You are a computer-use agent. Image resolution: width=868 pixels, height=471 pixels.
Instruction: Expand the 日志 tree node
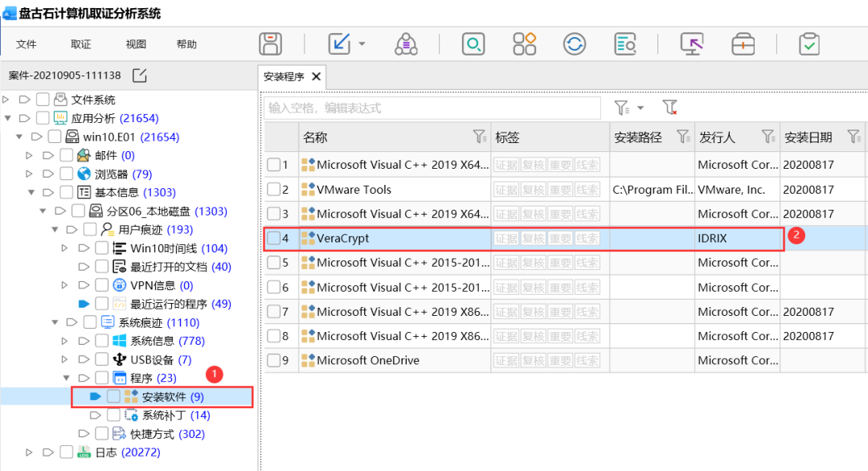coord(30,453)
